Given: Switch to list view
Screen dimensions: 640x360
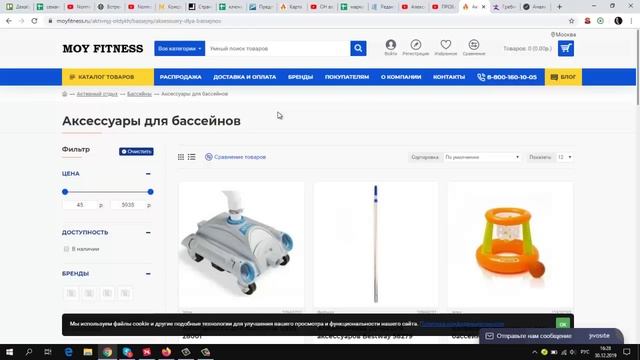Looking at the screenshot, I should tap(191, 157).
